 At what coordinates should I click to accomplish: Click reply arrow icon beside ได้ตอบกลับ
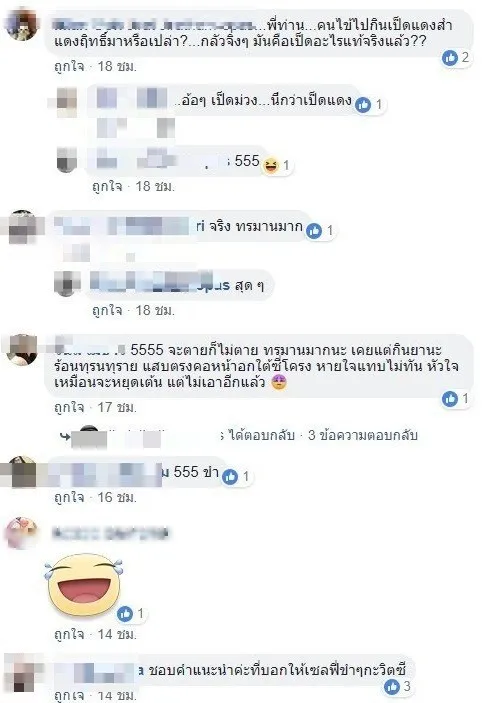pyautogui.click(x=65, y=435)
